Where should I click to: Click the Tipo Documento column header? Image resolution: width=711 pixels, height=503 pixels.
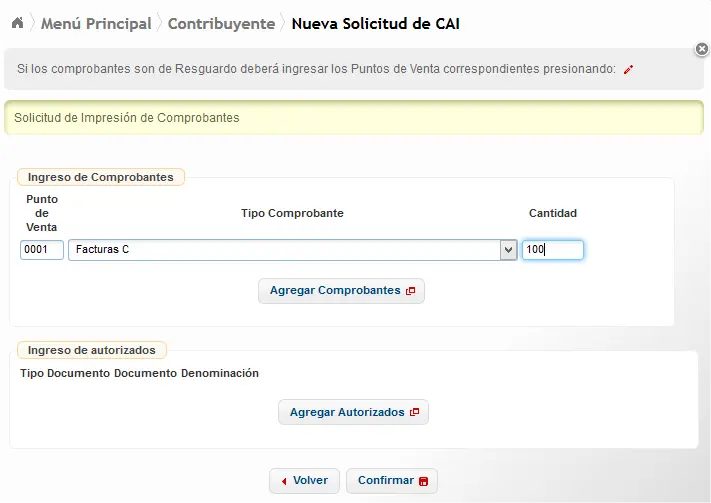click(x=65, y=373)
